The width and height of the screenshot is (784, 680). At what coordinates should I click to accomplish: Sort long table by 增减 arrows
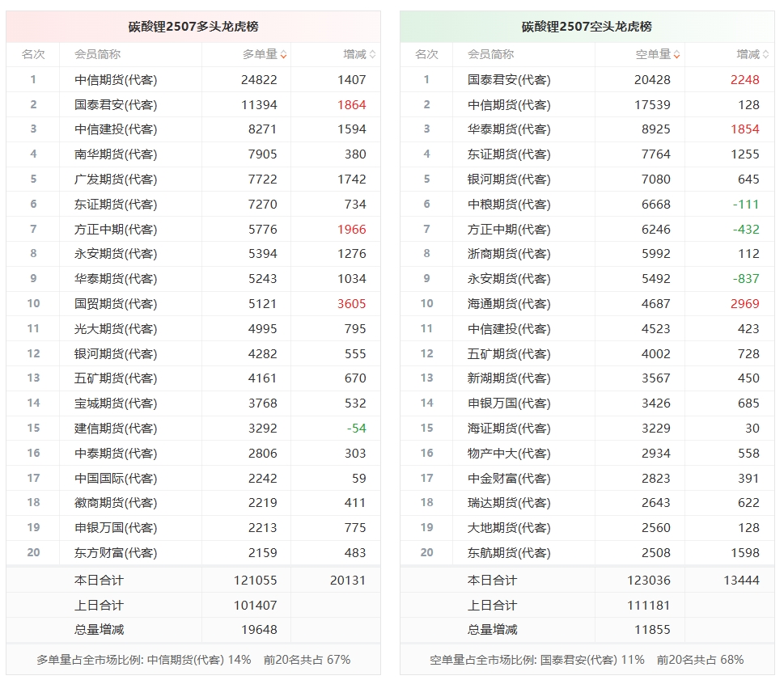[x=372, y=55]
